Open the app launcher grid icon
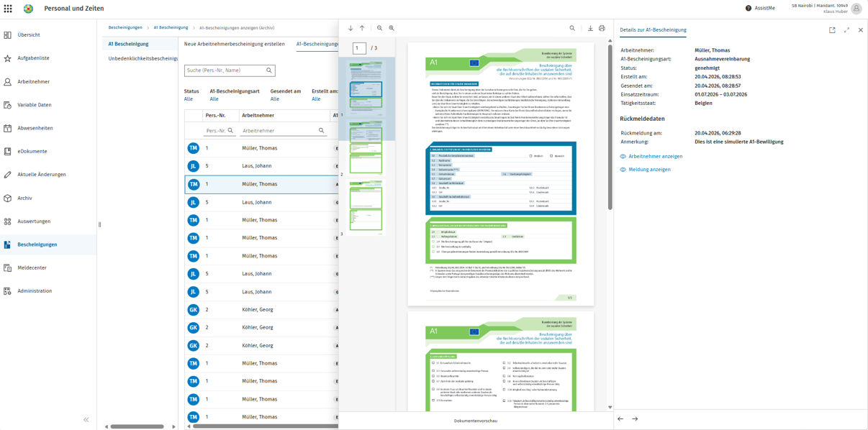Screen dimensions: 868x430 coord(8,9)
